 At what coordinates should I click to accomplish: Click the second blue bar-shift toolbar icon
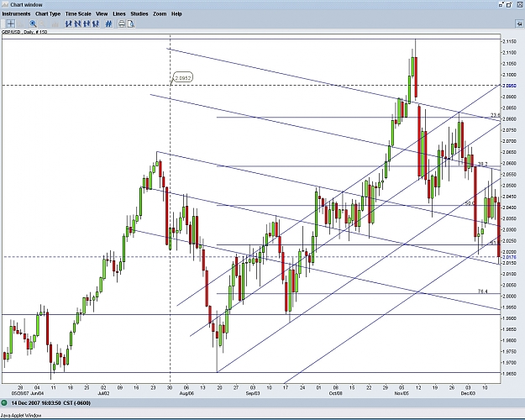coord(77,24)
